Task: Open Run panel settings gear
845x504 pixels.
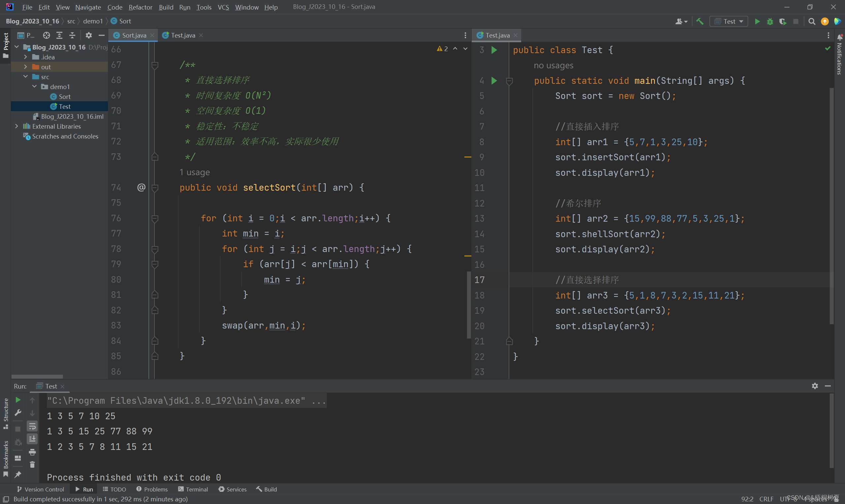Action: click(x=815, y=386)
